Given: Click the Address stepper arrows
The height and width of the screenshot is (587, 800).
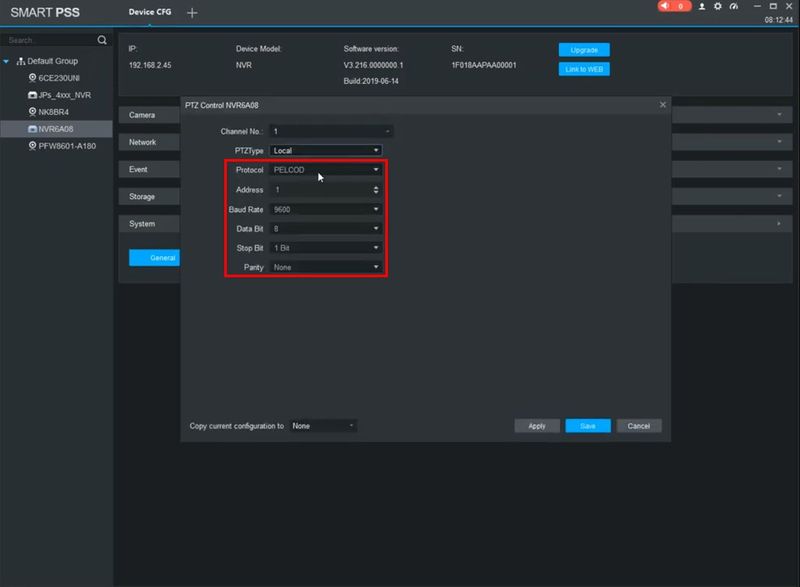Looking at the screenshot, I should point(376,190).
